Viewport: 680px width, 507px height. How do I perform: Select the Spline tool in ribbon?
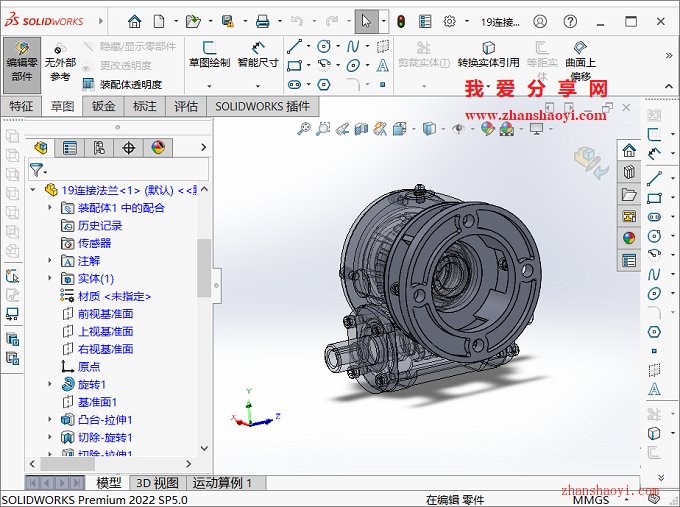click(353, 46)
